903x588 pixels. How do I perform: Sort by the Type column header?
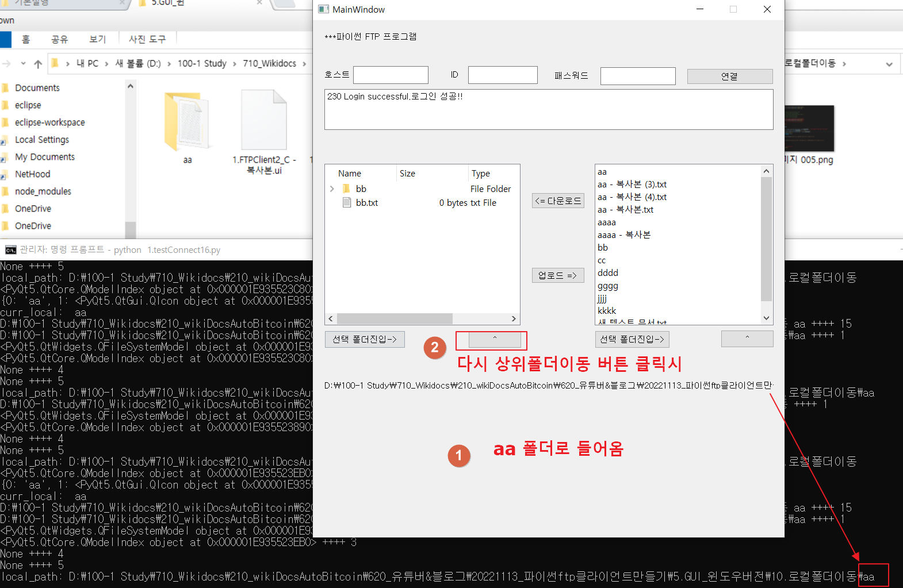[481, 173]
